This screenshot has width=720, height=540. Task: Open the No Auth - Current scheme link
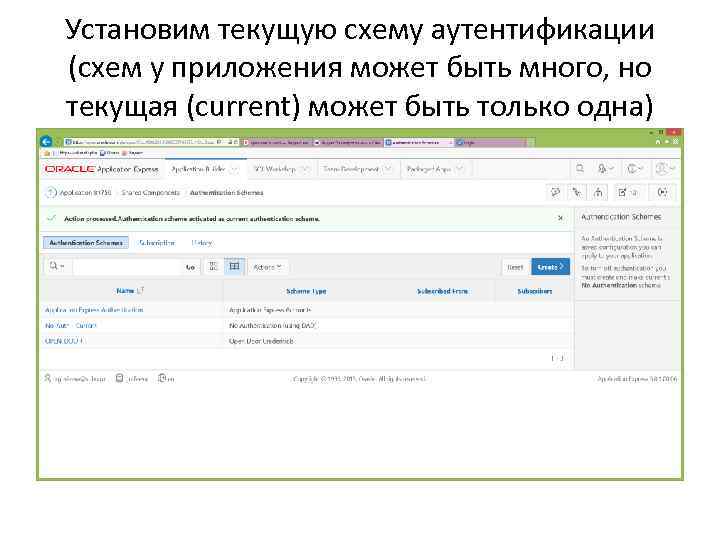(x=71, y=326)
